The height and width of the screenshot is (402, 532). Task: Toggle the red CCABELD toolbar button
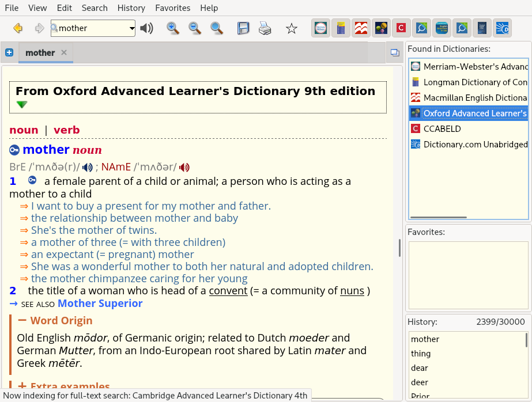tap(401, 28)
